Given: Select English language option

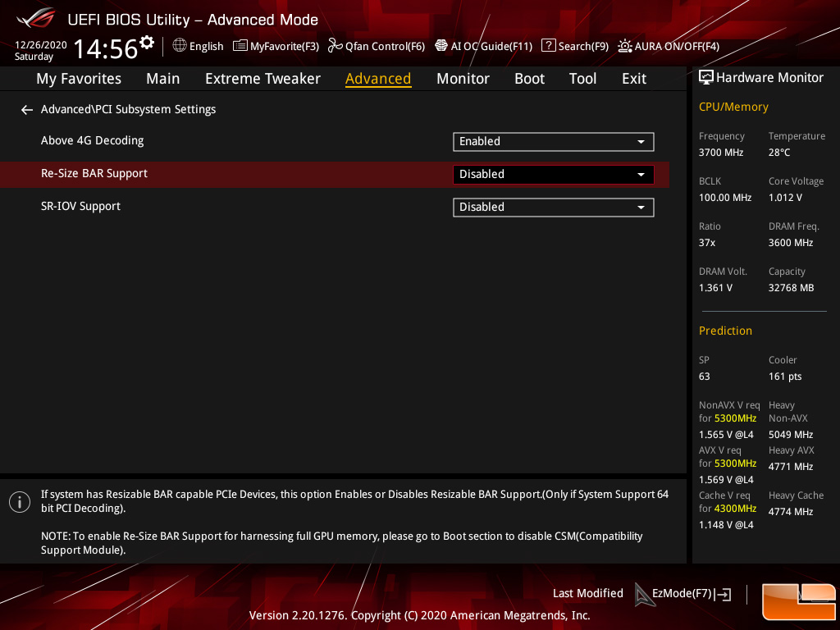Looking at the screenshot, I should pos(206,46).
